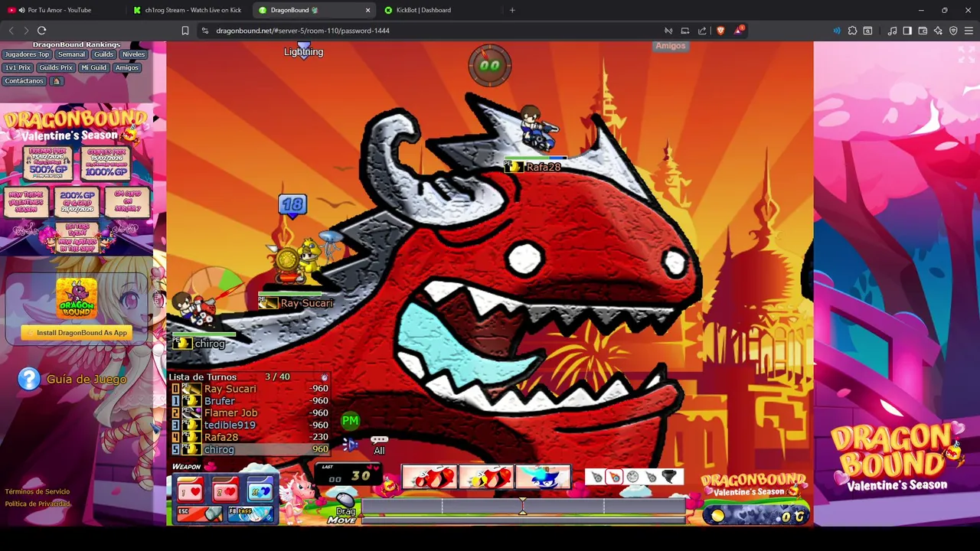Click the URL address bar
980x551 pixels.
point(429,31)
